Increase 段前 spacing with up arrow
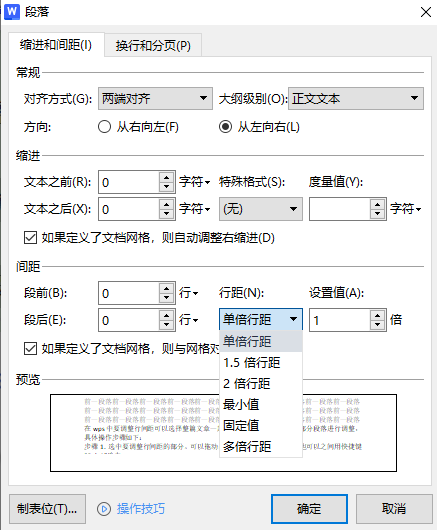Viewport: 437px width, 530px height. point(167,288)
